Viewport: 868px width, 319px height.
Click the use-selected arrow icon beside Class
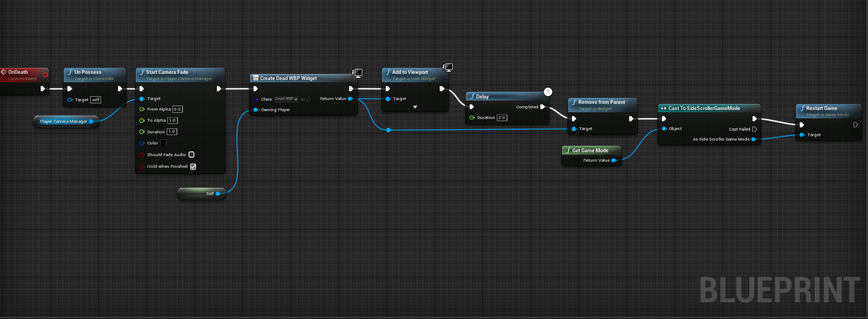click(302, 99)
